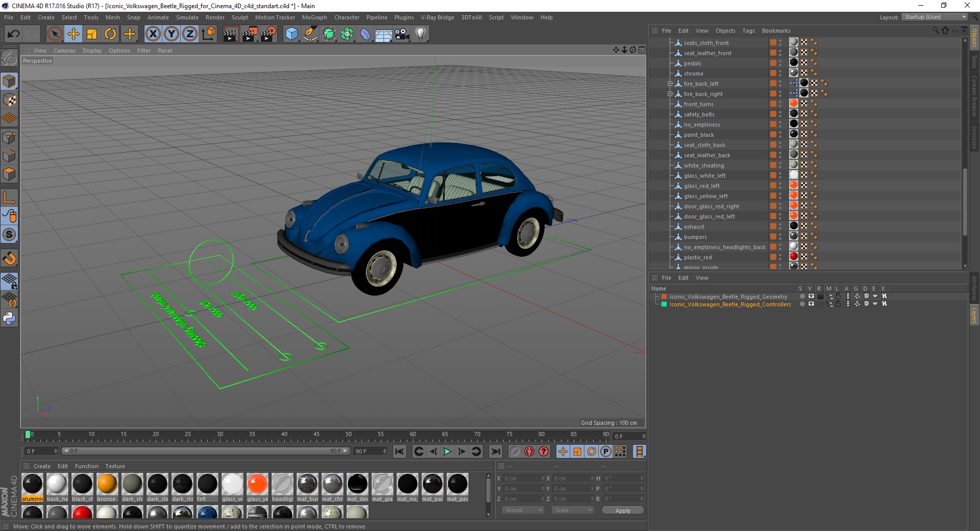Click the end frame 90 F stepper

click(x=384, y=451)
